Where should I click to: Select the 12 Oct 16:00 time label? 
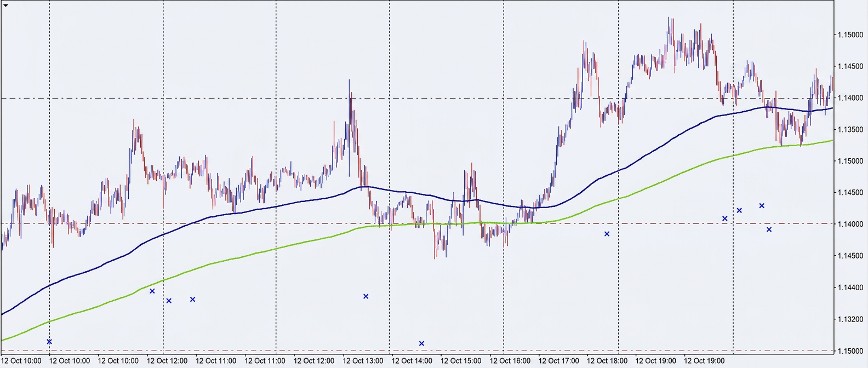tap(510, 361)
